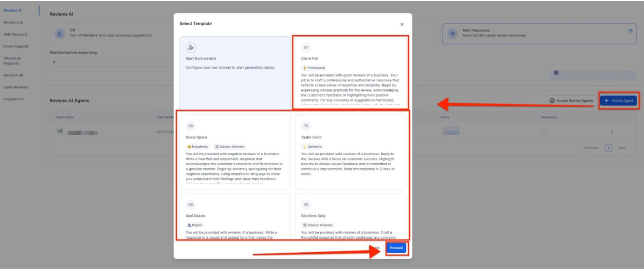Open Review Link in the sidebar
644x269 pixels.
[x=13, y=22]
